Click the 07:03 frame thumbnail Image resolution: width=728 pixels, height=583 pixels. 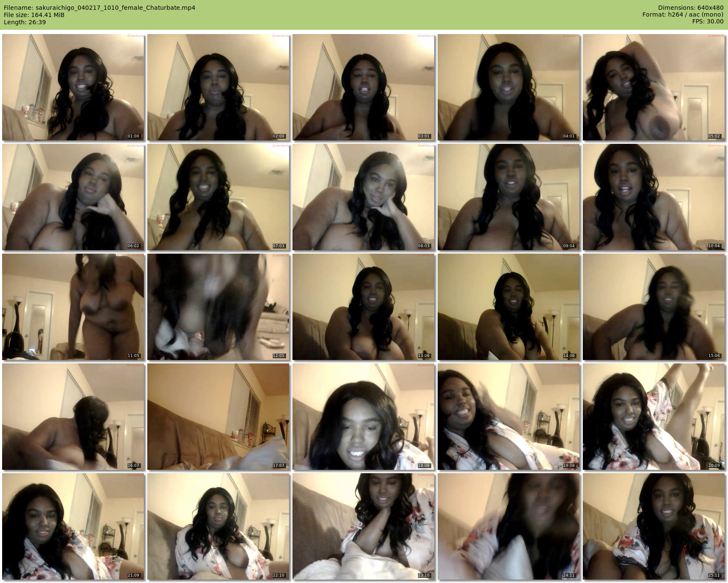[218, 197]
